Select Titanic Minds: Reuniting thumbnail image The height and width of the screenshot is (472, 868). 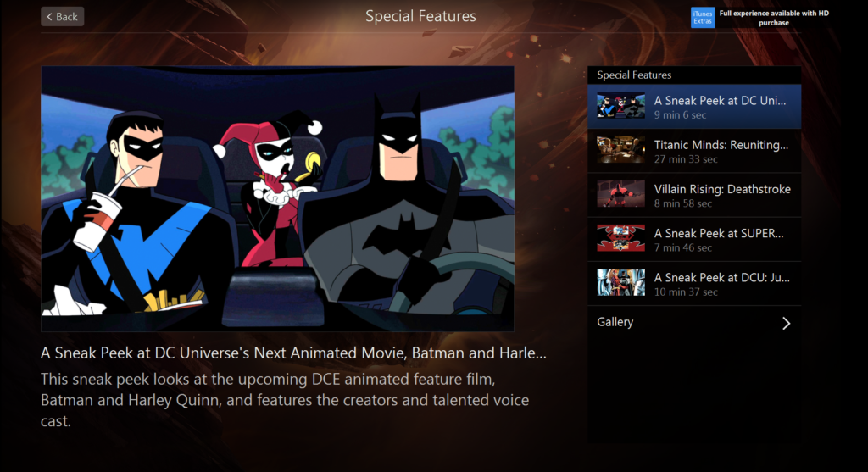coord(620,149)
